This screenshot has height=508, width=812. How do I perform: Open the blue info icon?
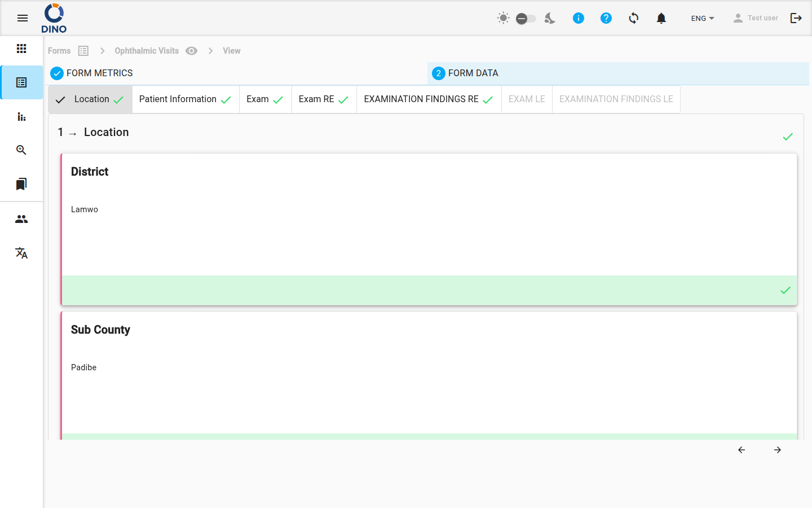pyautogui.click(x=579, y=18)
